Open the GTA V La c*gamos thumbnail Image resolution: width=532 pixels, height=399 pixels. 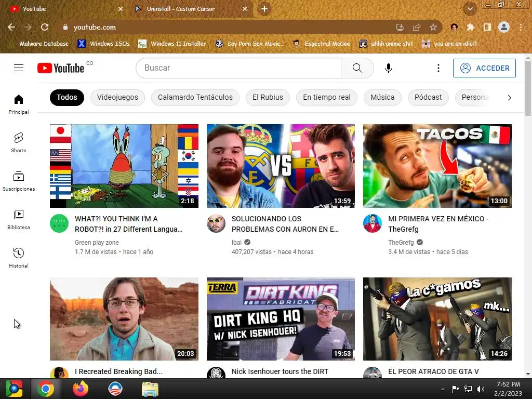pos(437,319)
